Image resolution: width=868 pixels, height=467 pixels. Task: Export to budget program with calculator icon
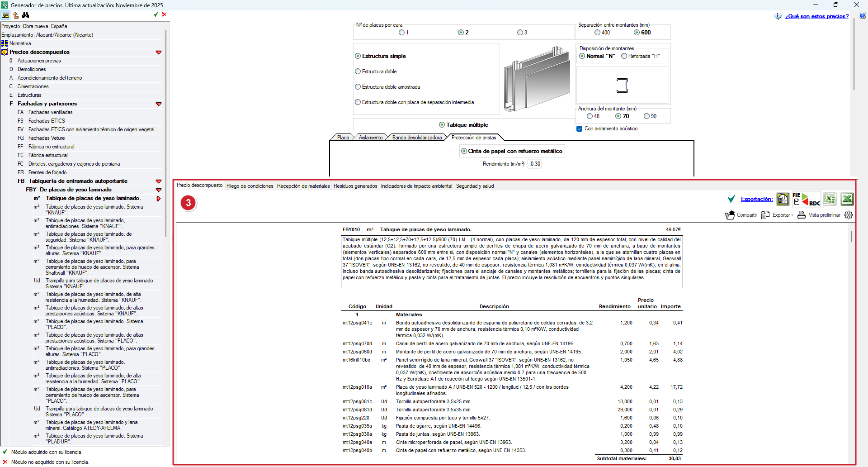(783, 199)
